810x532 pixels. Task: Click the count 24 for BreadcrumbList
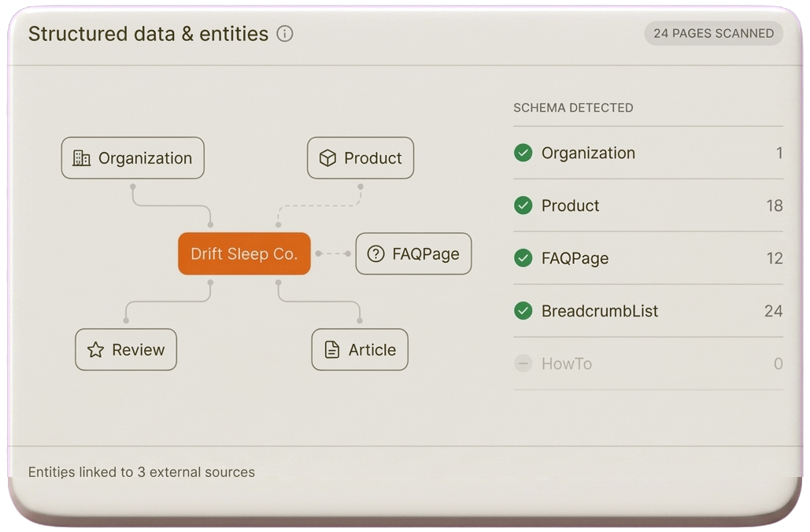coord(773,311)
